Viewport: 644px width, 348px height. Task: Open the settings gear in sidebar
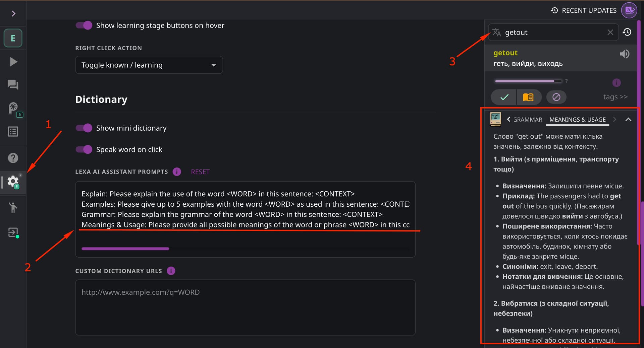point(13,182)
